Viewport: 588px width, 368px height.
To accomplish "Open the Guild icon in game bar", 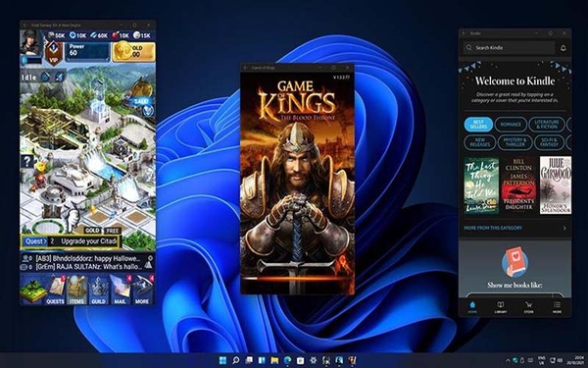I will pyautogui.click(x=98, y=289).
